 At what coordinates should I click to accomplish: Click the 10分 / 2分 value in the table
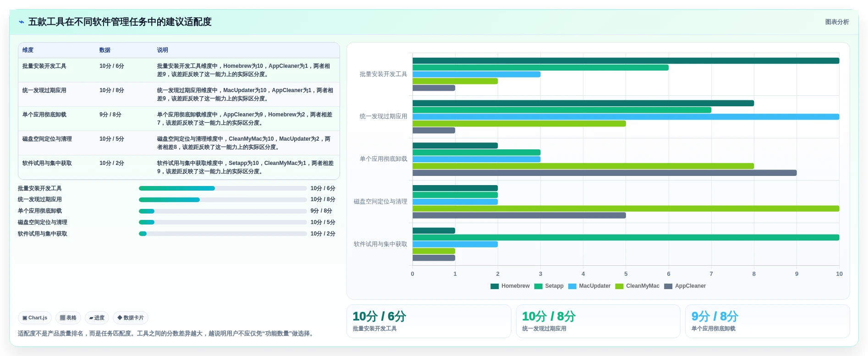coord(112,163)
